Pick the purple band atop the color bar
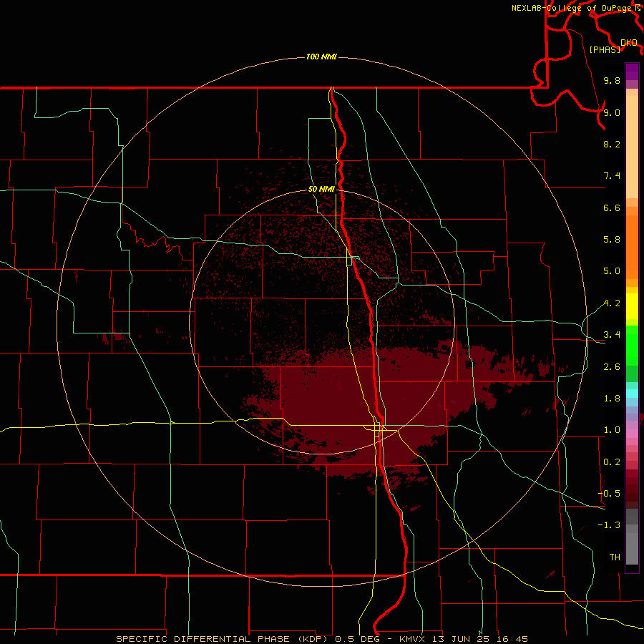This screenshot has width=644, height=644. tap(632, 72)
